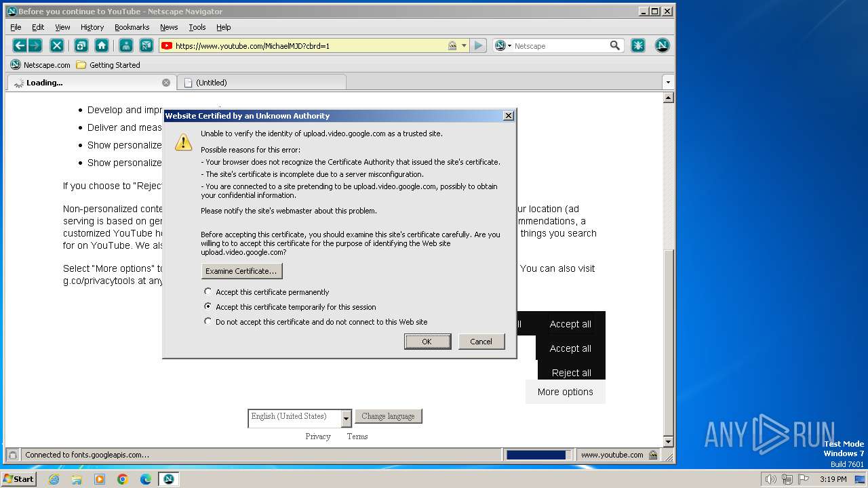The image size is (868, 488).
Task: Open the Terms link
Action: (357, 436)
